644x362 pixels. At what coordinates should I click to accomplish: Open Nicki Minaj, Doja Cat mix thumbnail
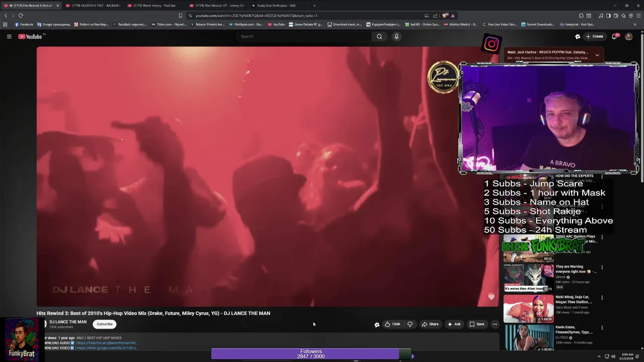tap(528, 308)
